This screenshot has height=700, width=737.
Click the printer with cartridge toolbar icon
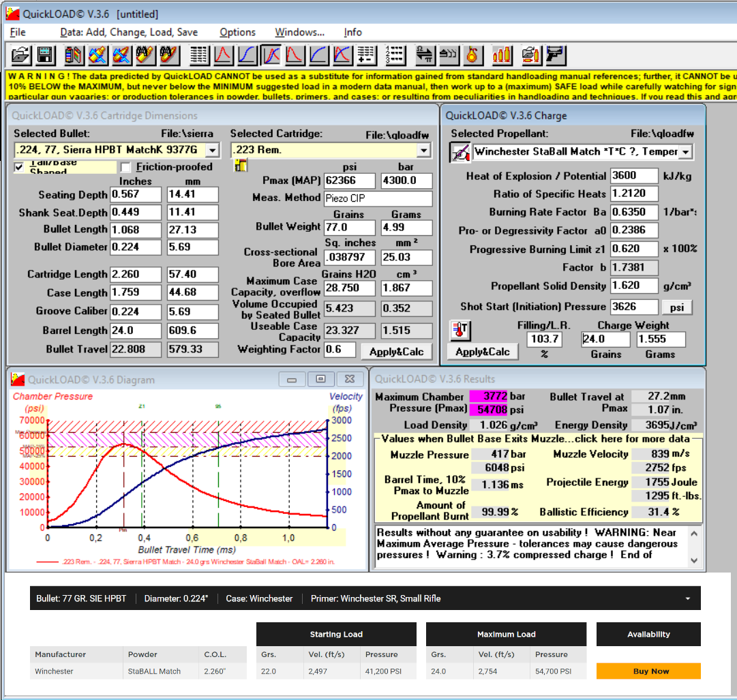coord(531,55)
